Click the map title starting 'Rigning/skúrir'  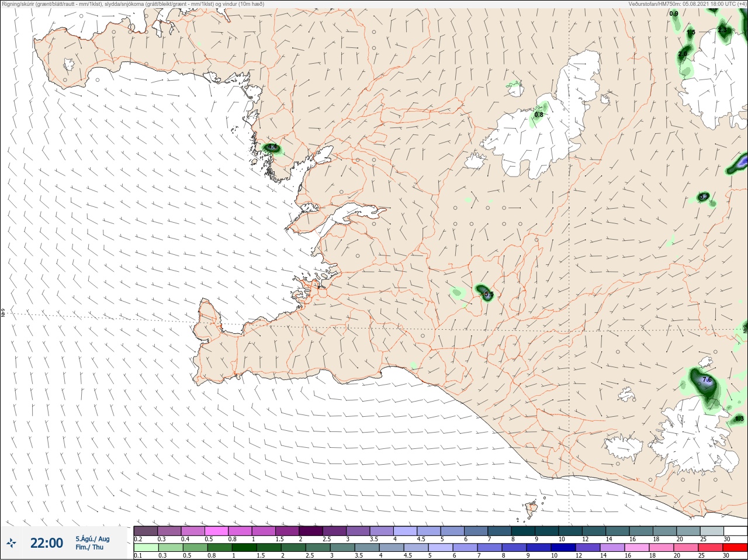[x=133, y=4]
